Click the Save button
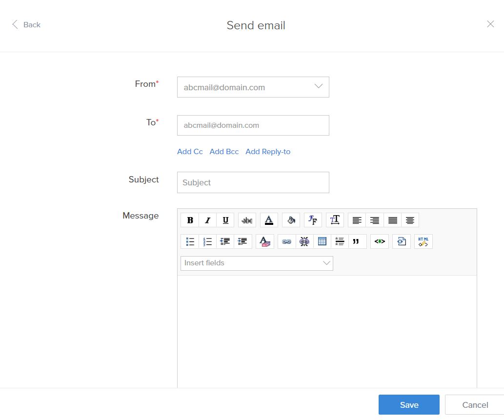The height and width of the screenshot is (420, 504). pyautogui.click(x=409, y=404)
